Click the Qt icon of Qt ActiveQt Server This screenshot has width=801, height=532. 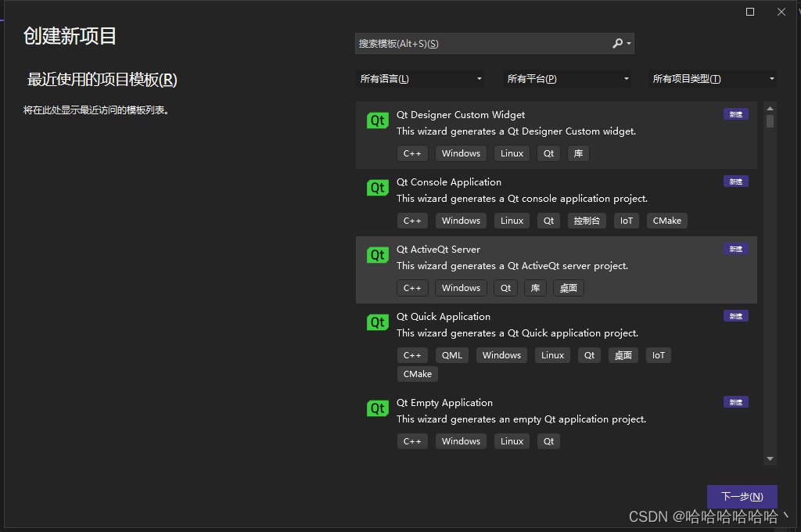[378, 255]
